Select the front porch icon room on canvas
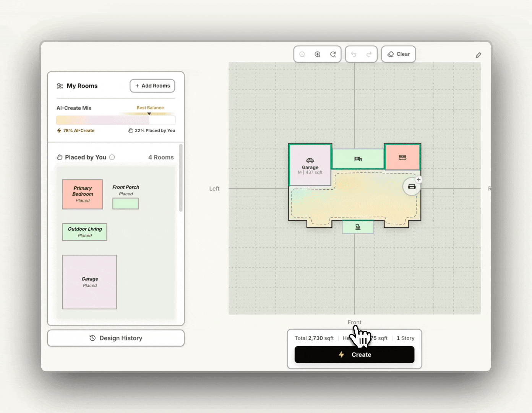Screen dimensions: 532x413 [358, 227]
